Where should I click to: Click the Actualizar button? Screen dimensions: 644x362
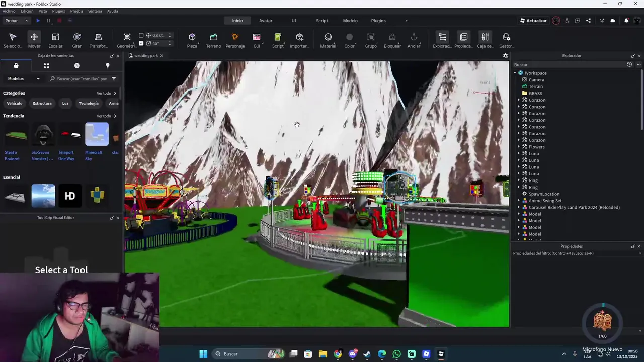click(x=533, y=21)
